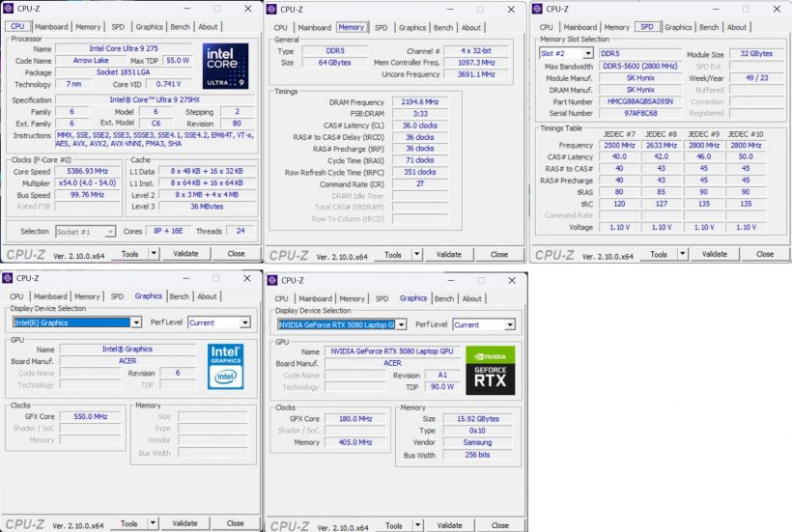
Task: Switch to the CPU tab in the Intel Graphics window
Action: coord(16,296)
